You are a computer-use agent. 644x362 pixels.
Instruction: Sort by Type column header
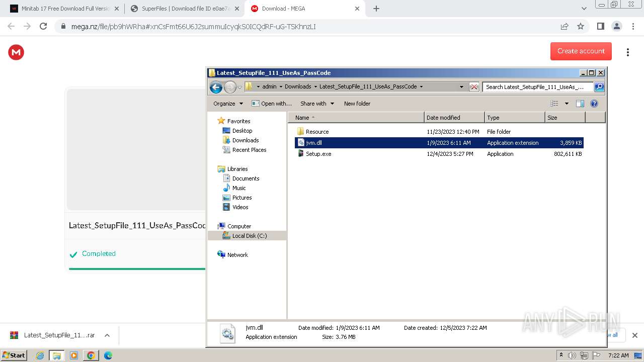[515, 118]
